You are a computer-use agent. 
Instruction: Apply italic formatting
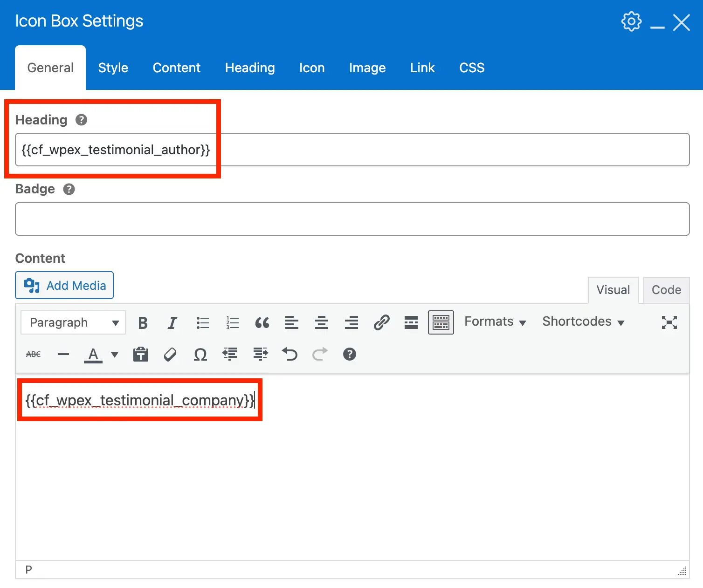tap(172, 322)
